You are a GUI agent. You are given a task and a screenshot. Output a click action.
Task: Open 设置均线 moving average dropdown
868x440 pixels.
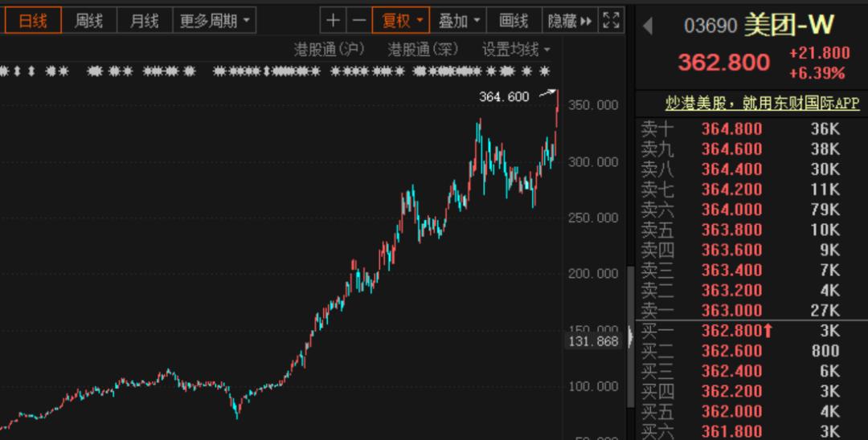pyautogui.click(x=516, y=50)
